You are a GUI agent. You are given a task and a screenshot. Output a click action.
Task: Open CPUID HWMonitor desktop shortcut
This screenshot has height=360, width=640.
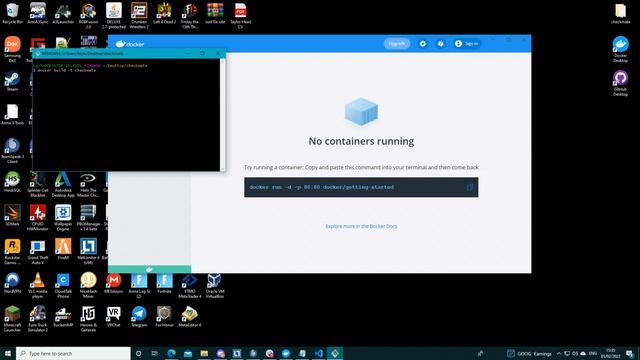click(x=38, y=218)
